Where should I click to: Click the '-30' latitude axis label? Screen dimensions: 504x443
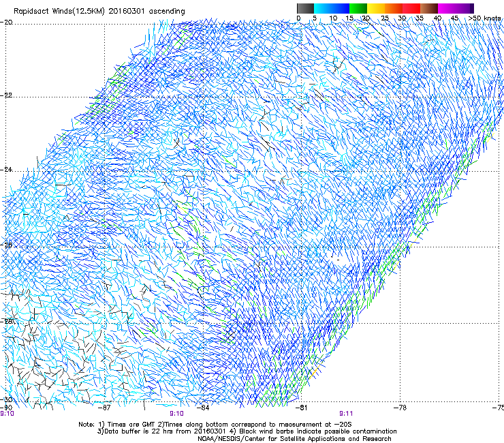[6, 399]
